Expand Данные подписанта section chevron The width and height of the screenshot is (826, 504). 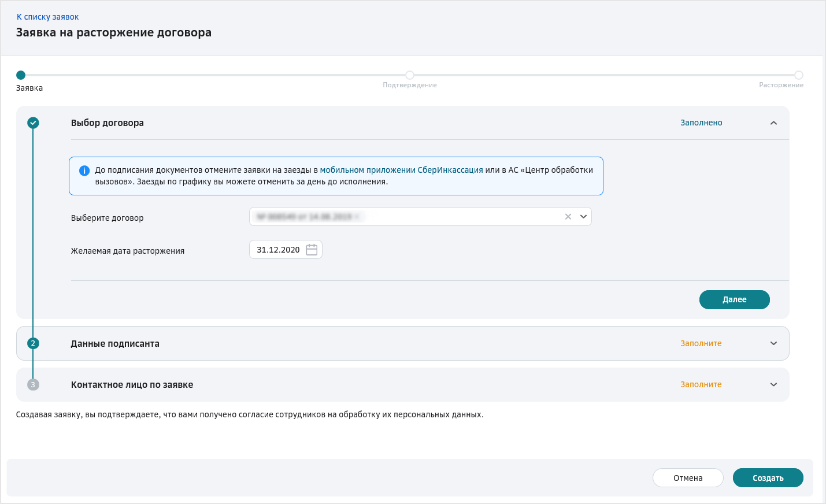coord(773,343)
